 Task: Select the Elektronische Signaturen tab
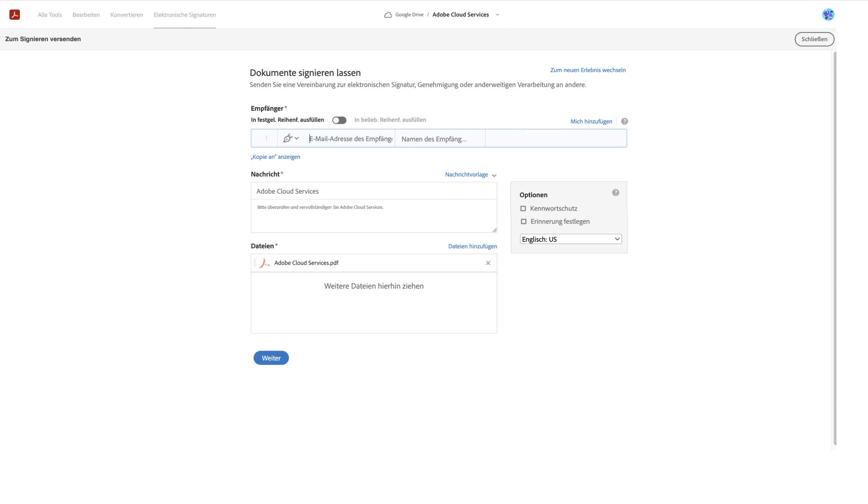point(185,14)
